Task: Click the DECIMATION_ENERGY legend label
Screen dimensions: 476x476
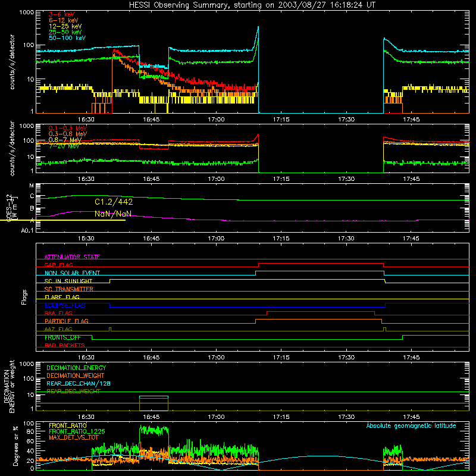Action: [76, 368]
